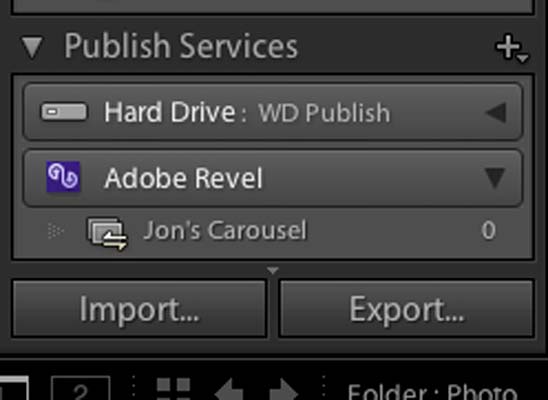Collapse Adobe Revel with down arrow
The width and height of the screenshot is (548, 400).
496,178
